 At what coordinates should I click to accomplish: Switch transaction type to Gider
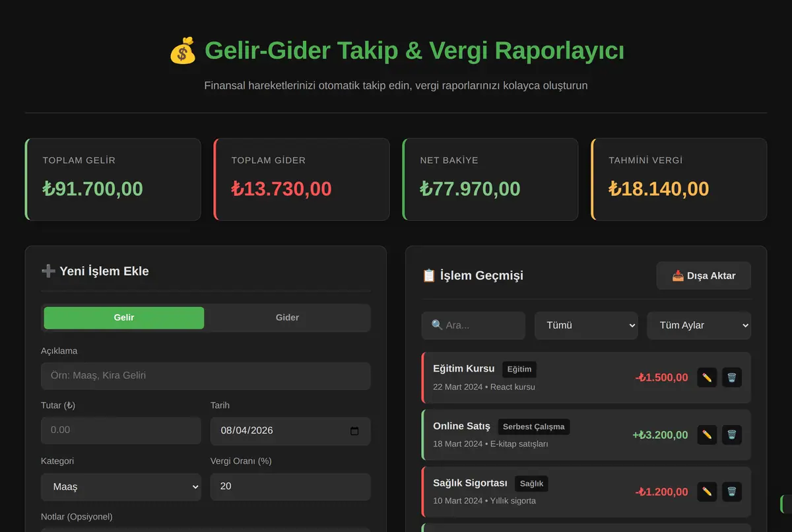point(287,317)
